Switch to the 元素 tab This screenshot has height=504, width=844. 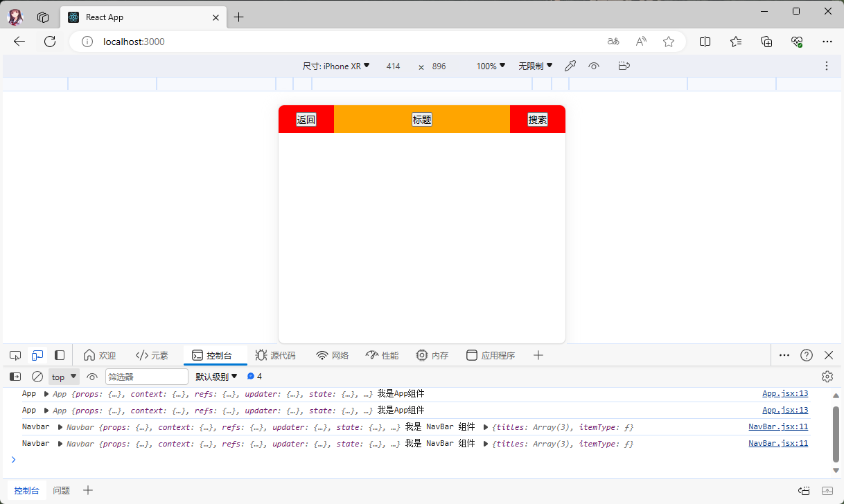point(152,355)
